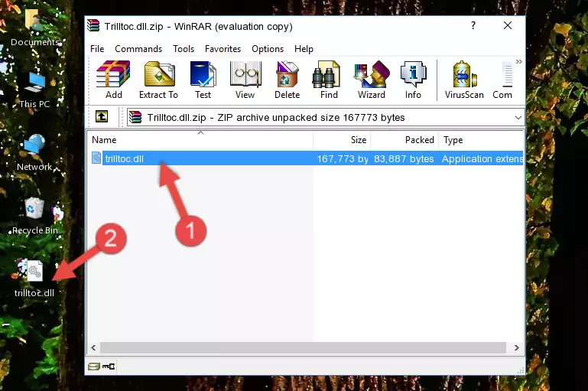
Task: Click the WinRAR title bar app icon
Action: coord(94,26)
